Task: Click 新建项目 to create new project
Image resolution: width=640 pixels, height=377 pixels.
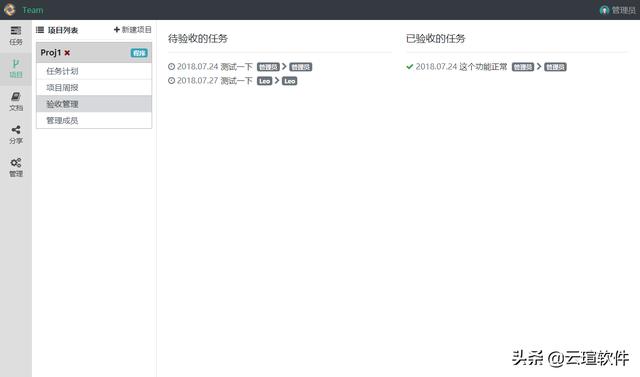Action: click(x=133, y=30)
